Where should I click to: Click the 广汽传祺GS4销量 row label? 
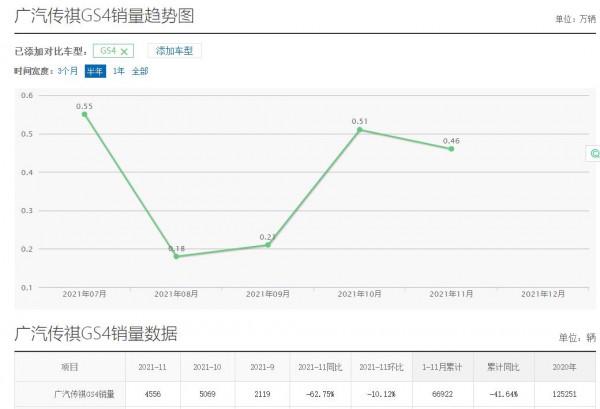coord(85,394)
